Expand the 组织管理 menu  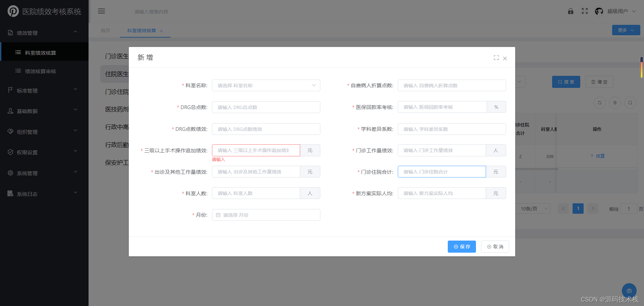pos(75,131)
